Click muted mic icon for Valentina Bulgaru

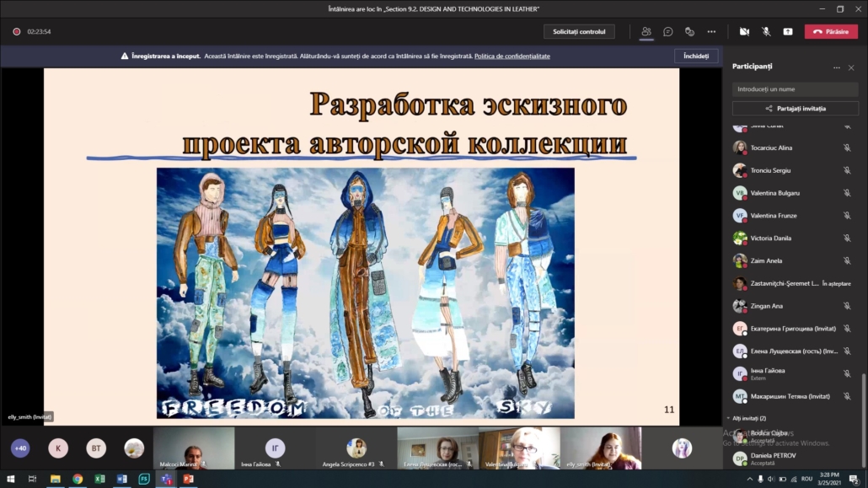click(847, 193)
